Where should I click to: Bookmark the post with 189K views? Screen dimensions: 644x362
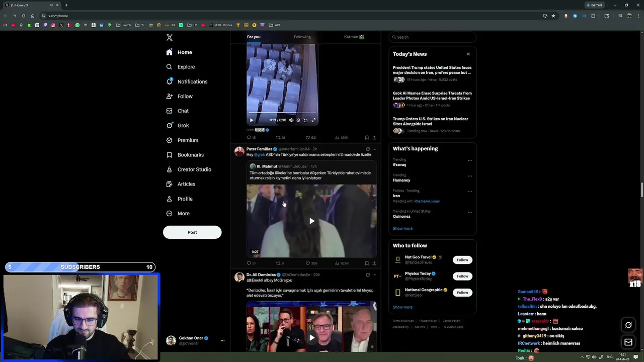click(367, 137)
